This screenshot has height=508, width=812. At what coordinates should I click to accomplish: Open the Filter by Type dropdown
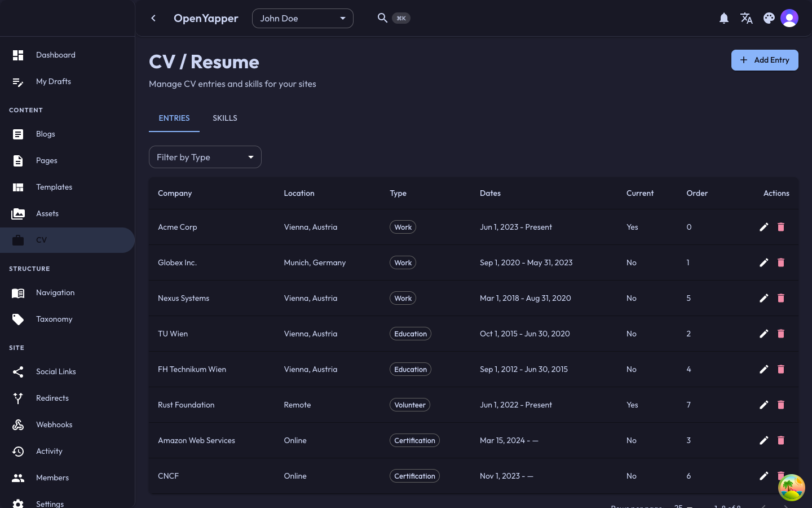pyautogui.click(x=205, y=157)
